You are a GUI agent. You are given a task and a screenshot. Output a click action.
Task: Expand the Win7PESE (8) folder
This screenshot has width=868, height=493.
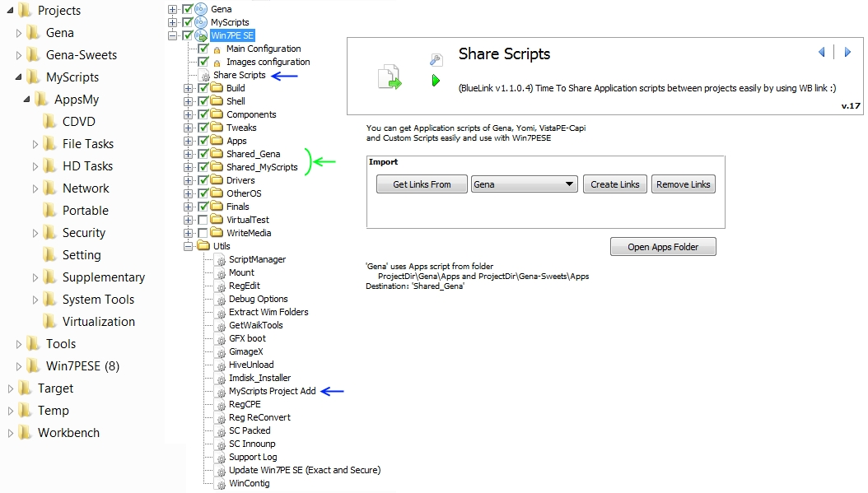[x=18, y=365]
